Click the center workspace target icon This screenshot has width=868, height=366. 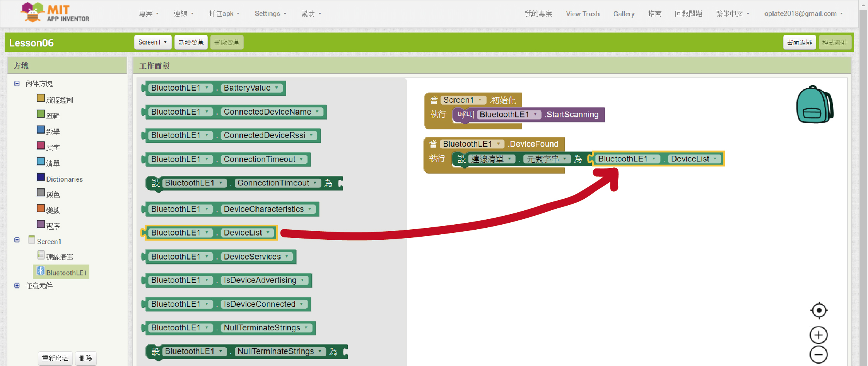(818, 310)
